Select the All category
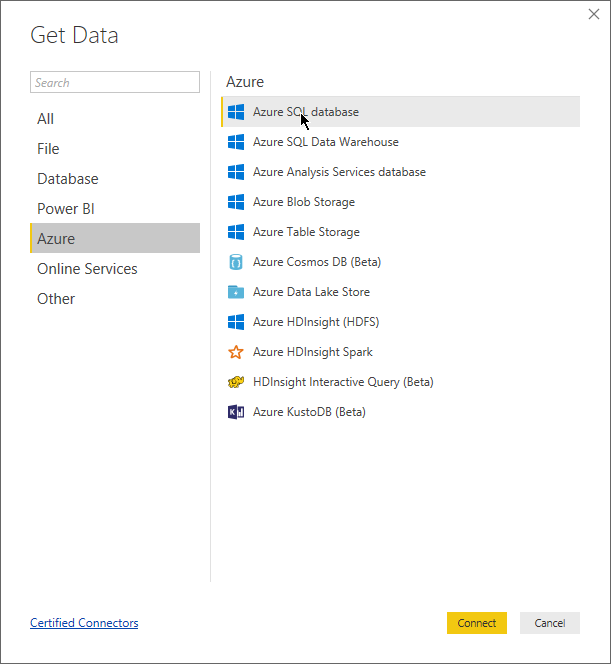Screen dimensions: 611x664 (x=46, y=119)
